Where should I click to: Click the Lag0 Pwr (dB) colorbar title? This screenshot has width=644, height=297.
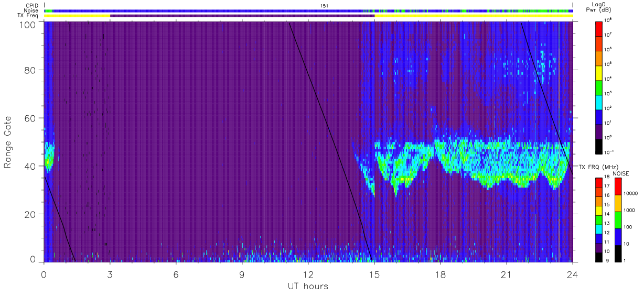599,7
